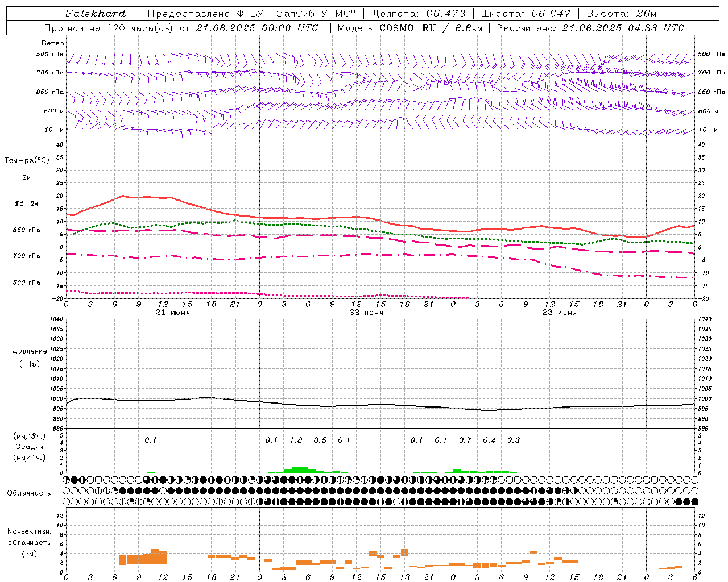Click the computed time 21.06.2025 04:38 UTC
Image resolution: width=728 pixels, height=582 pixels.
[x=623, y=28]
